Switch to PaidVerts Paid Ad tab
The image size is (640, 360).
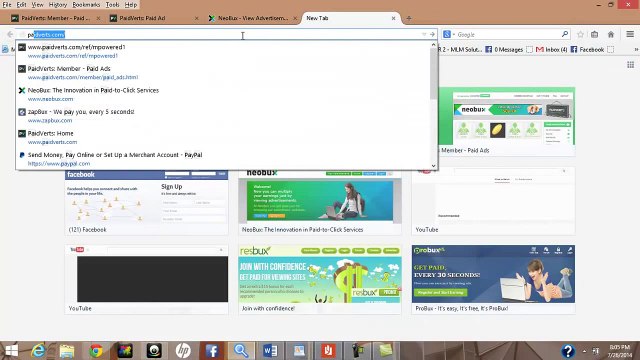click(x=154, y=18)
